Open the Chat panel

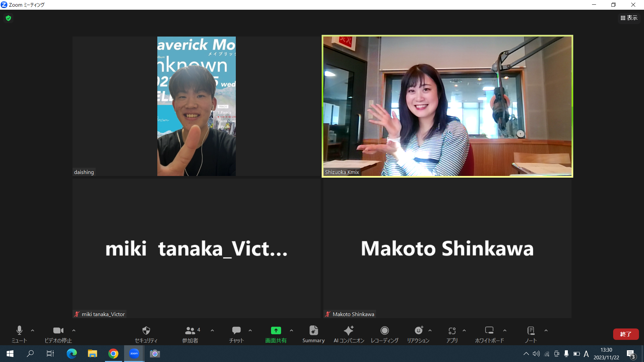[236, 331]
